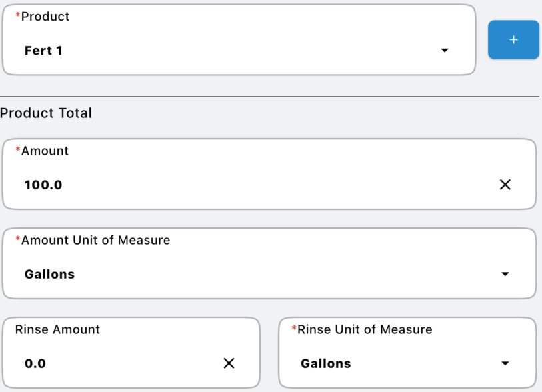Click the red asterisk next to Product

click(x=18, y=15)
